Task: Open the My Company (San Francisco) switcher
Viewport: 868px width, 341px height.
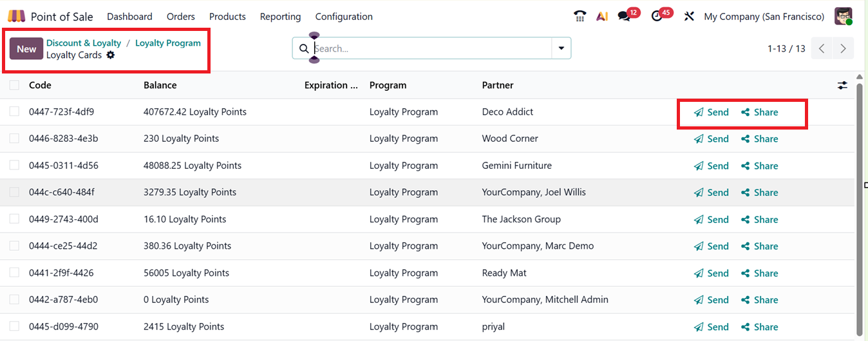Action: click(764, 17)
